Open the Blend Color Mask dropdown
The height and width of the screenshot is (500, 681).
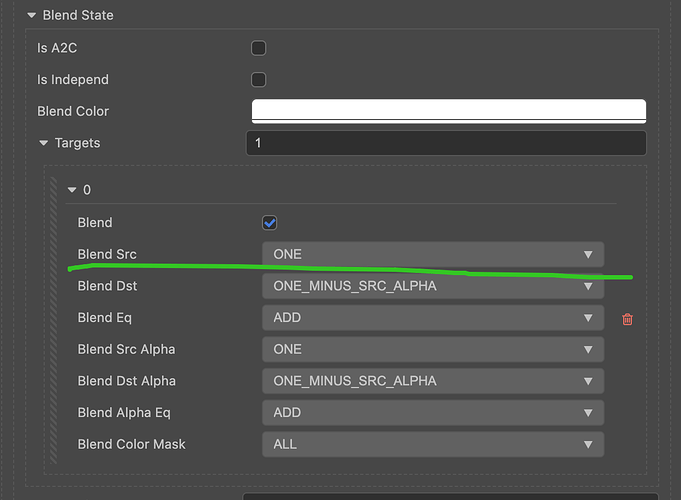[x=433, y=444]
